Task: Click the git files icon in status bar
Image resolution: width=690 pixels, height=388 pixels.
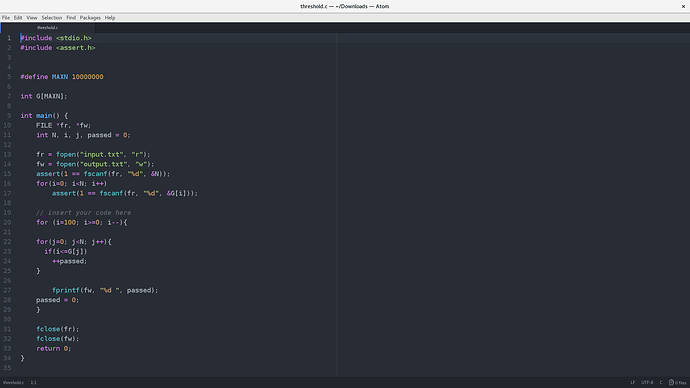Action: click(677, 382)
